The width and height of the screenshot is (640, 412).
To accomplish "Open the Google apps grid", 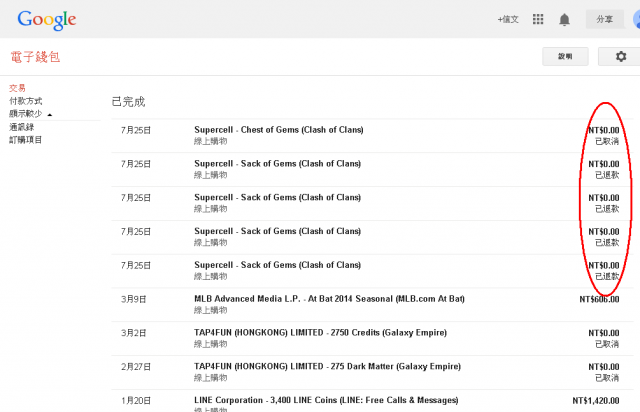I will pos(538,19).
